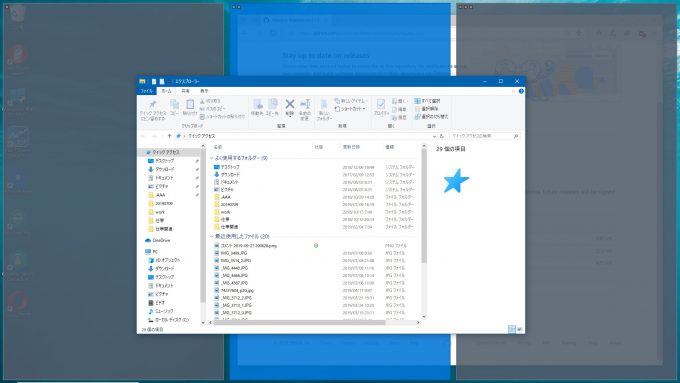Collapse the recently used files group
This screenshot has width=680, height=383.
pyautogui.click(x=212, y=237)
